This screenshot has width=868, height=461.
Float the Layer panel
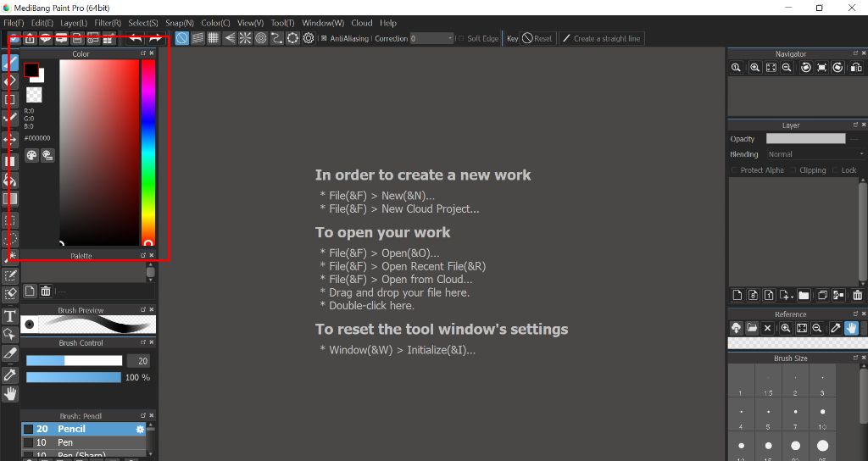[855, 125]
